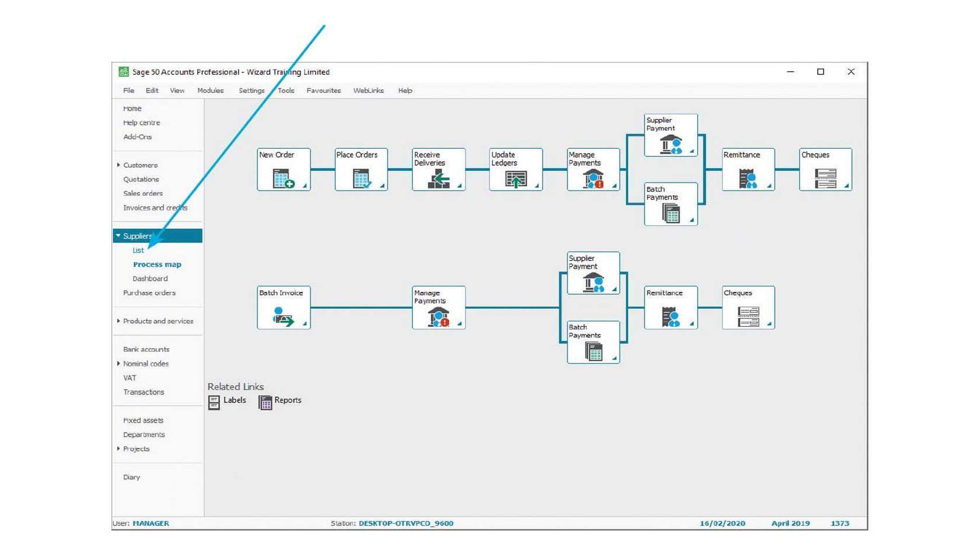Open Batch Payments in the top flow
This screenshot has height=555, width=980.
pyautogui.click(x=671, y=204)
